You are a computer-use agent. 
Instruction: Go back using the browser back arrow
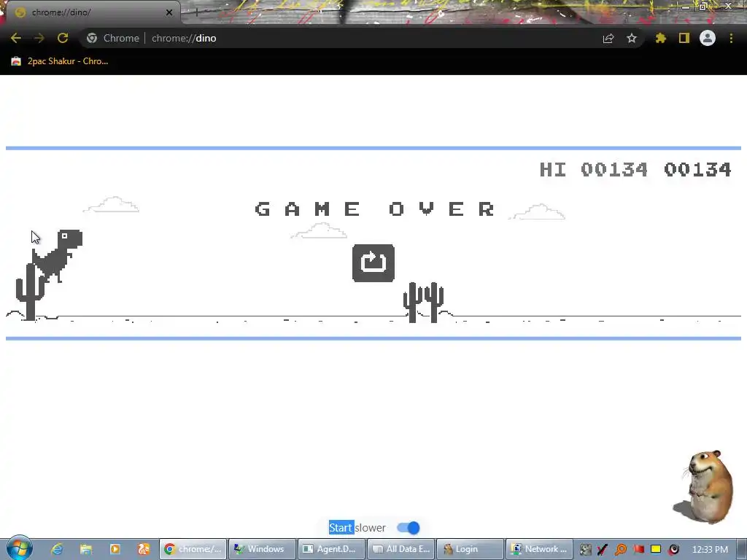click(16, 38)
